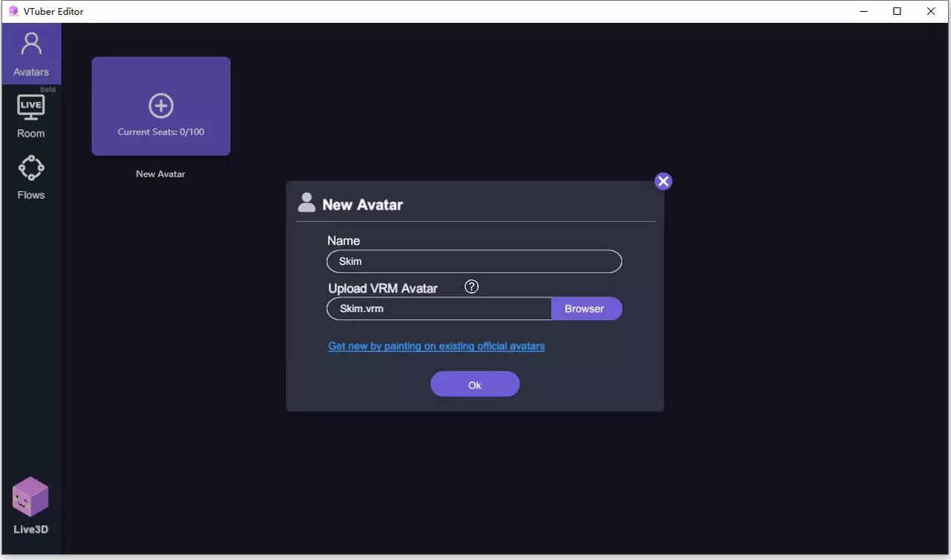Screen dimensions: 951x560
Task: Open the Flows sidebar section
Action: point(31,178)
